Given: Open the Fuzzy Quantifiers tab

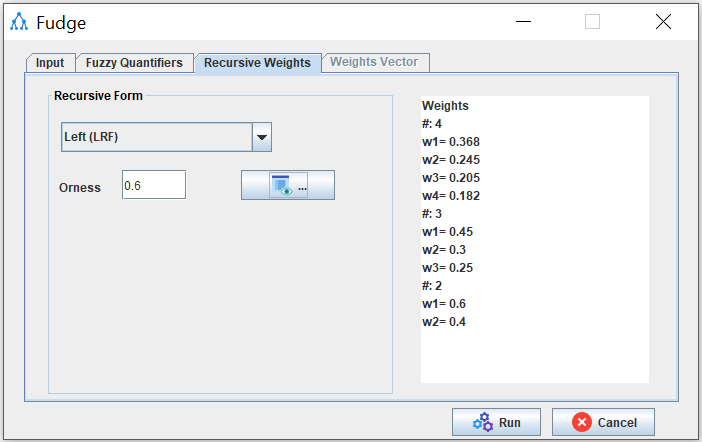Looking at the screenshot, I should pyautogui.click(x=134, y=63).
